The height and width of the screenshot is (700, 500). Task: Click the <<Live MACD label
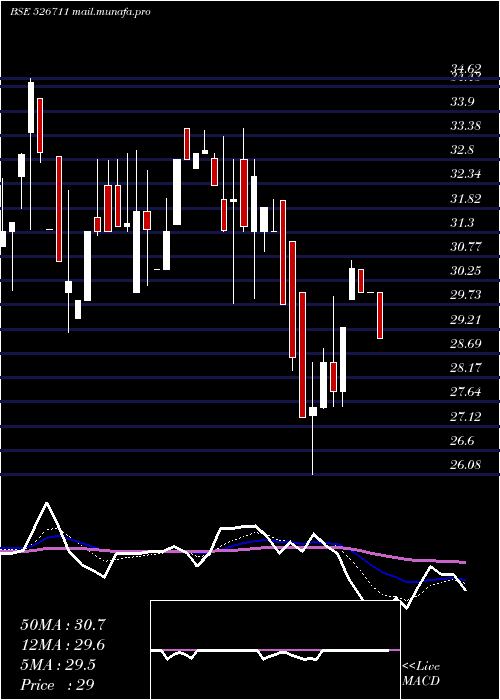[421, 674]
